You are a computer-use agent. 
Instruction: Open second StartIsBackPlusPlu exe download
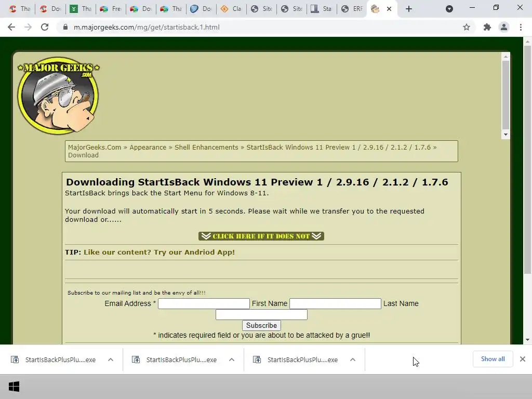pos(176,360)
